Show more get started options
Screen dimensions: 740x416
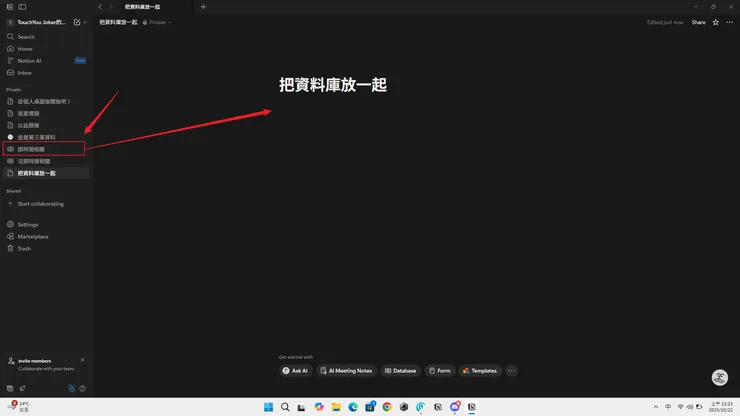point(511,371)
